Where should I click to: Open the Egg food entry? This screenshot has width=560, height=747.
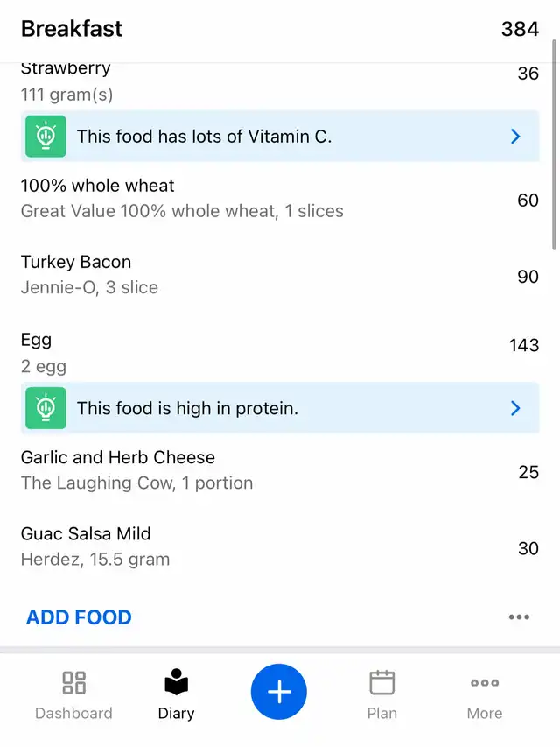pyautogui.click(x=262, y=352)
